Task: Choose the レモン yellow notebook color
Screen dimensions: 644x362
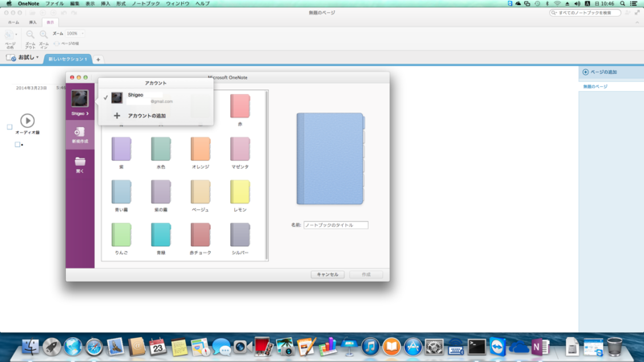Action: [240, 195]
